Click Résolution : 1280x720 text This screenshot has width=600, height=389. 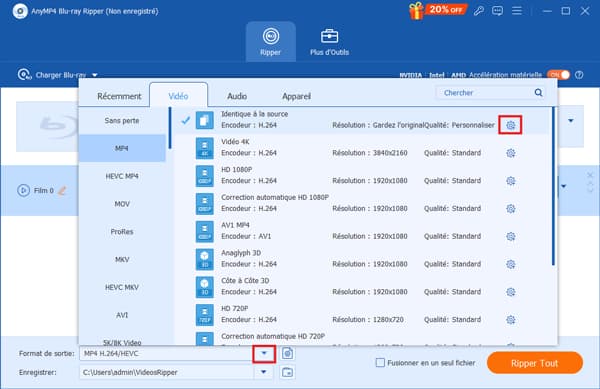click(x=368, y=319)
